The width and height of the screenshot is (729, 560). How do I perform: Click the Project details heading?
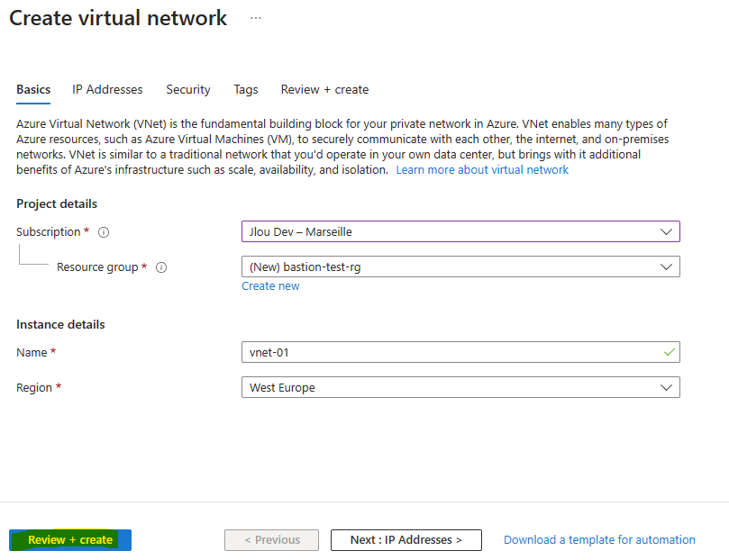tap(57, 203)
